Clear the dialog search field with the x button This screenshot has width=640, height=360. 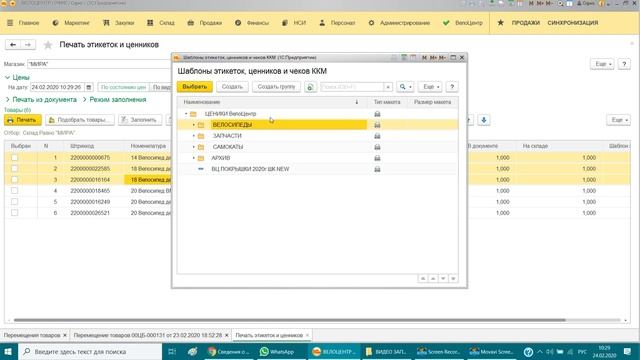(x=388, y=87)
